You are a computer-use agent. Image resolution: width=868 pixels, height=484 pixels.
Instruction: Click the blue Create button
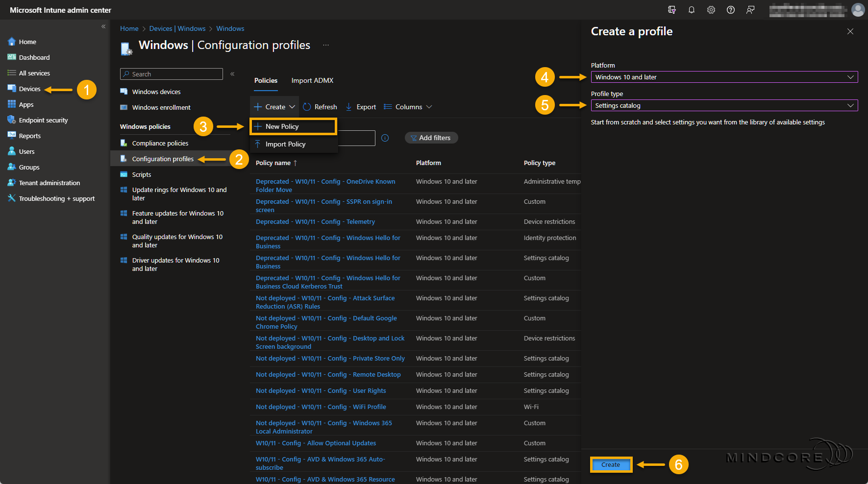(x=611, y=464)
